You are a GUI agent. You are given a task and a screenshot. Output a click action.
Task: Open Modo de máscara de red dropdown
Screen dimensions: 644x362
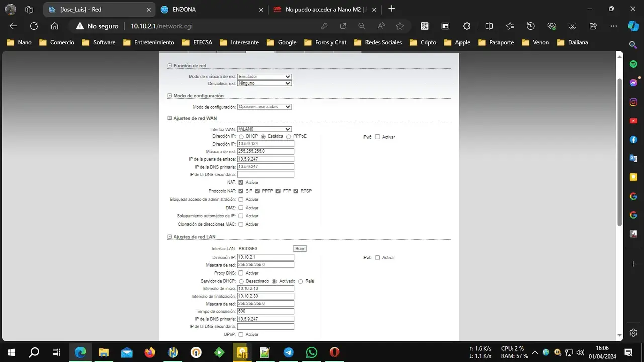[x=264, y=77]
